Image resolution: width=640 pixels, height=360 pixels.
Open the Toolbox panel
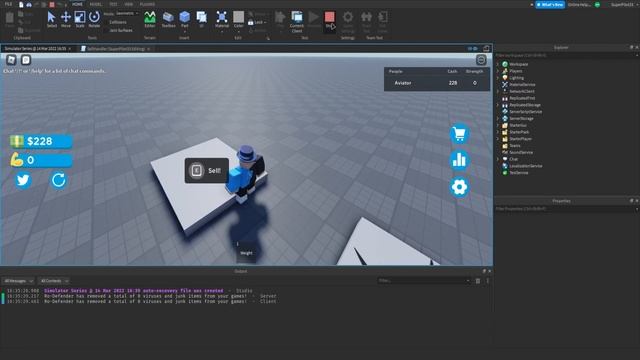click(x=168, y=20)
